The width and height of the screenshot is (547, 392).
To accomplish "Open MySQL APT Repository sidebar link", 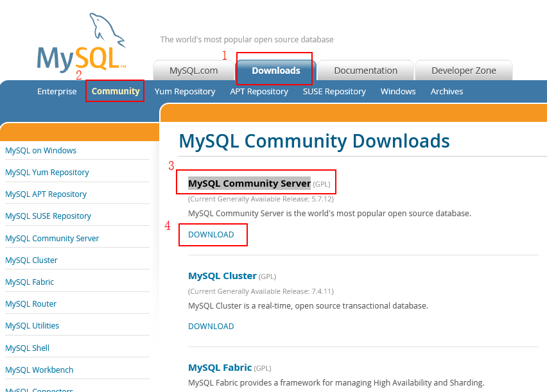I will pos(46,194).
